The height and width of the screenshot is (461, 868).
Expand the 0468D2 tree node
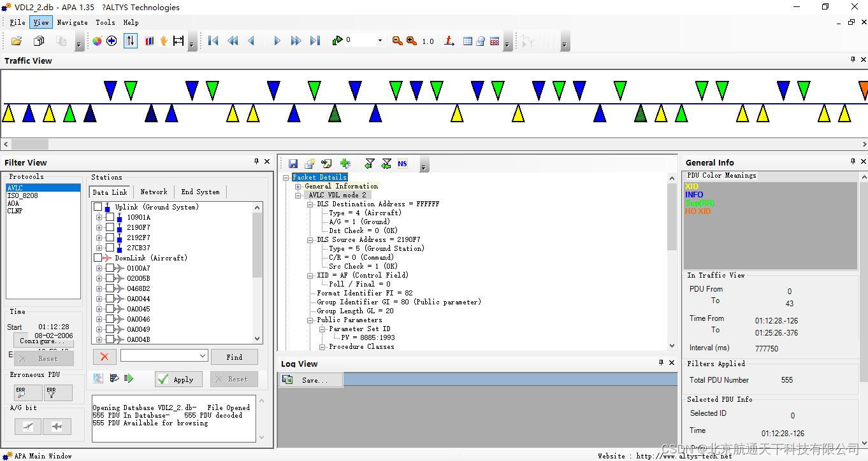click(x=99, y=288)
